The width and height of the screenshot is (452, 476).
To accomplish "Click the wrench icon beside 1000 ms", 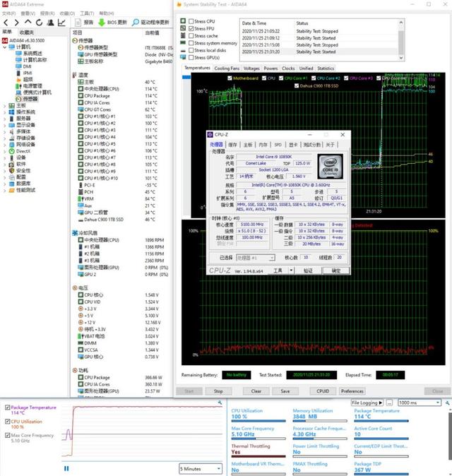I will (x=447, y=403).
